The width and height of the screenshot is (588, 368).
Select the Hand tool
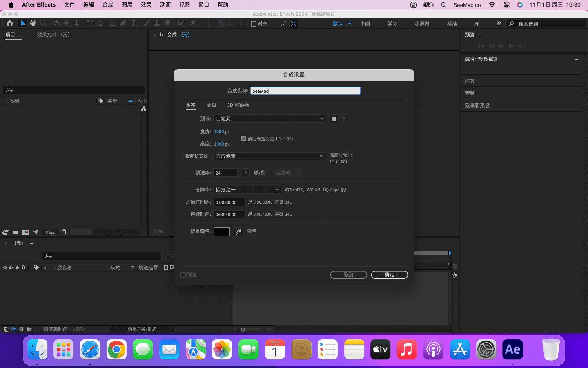click(33, 23)
